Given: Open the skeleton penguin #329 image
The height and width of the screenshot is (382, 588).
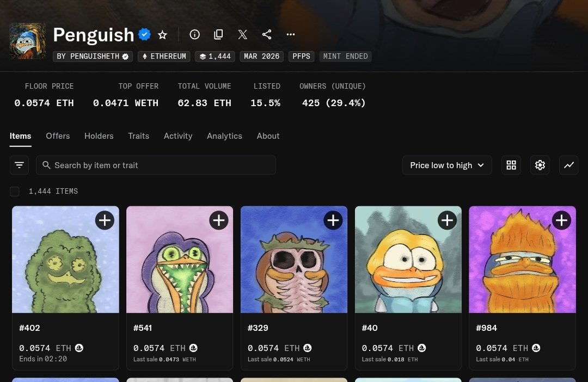Looking at the screenshot, I should click(x=294, y=260).
